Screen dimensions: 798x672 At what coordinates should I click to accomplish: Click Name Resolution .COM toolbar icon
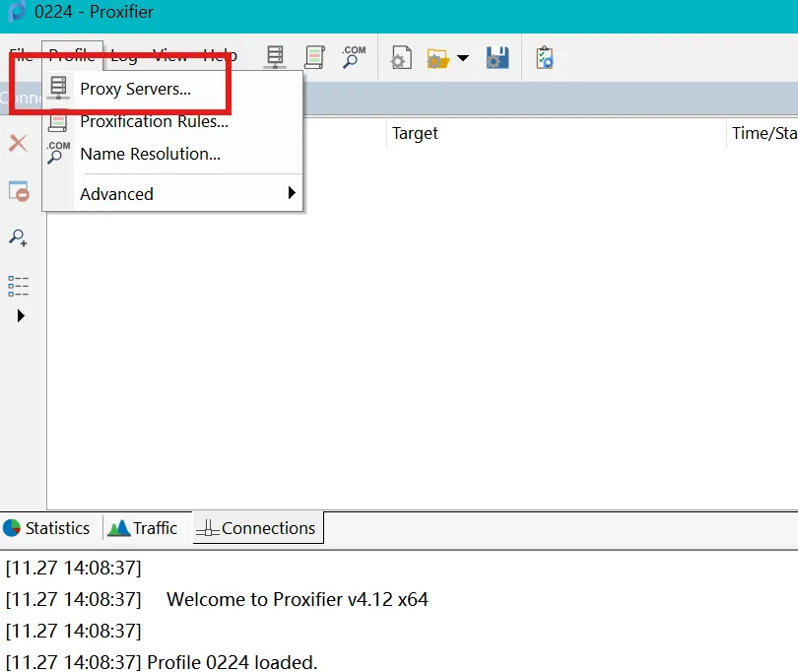pyautogui.click(x=354, y=57)
